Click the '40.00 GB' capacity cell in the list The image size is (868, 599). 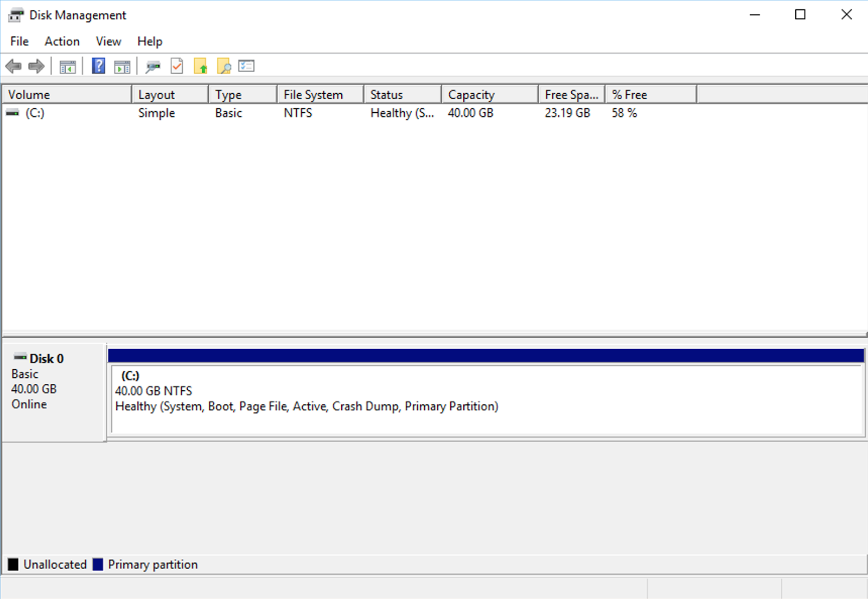(470, 113)
